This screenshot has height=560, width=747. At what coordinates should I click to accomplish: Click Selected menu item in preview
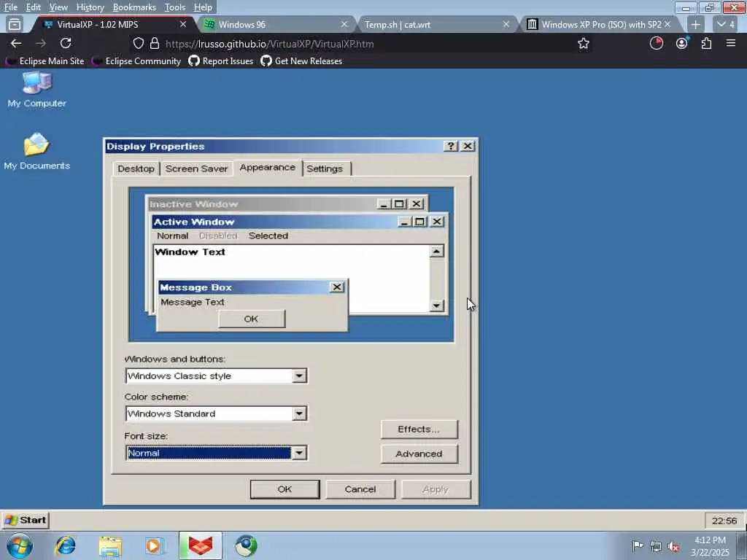(x=268, y=236)
